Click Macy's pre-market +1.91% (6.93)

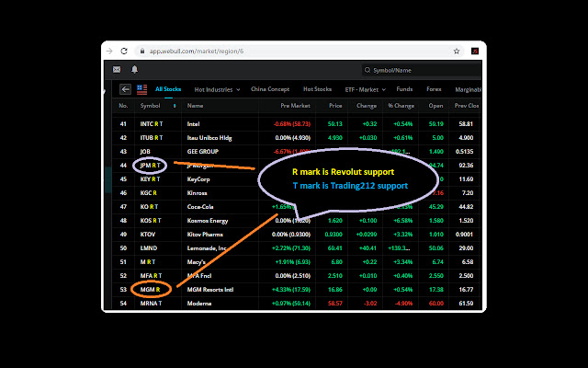(x=293, y=262)
